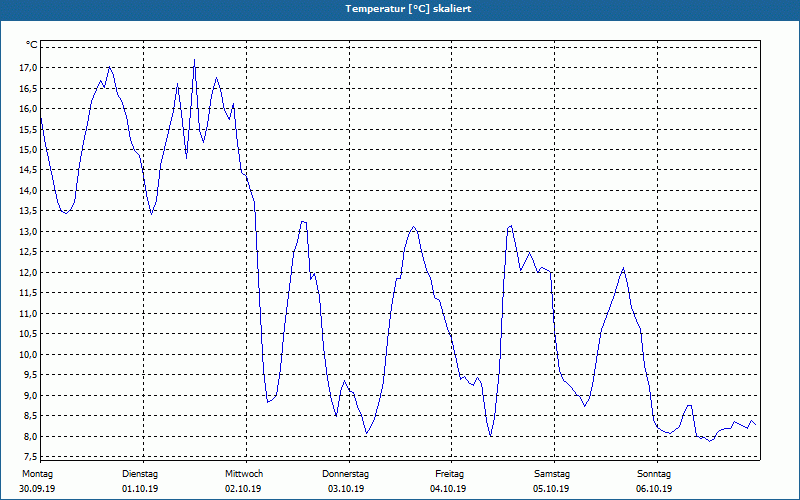Click the 12,0 y-axis value
Viewport: 800px width, 500px height.
(x=28, y=272)
